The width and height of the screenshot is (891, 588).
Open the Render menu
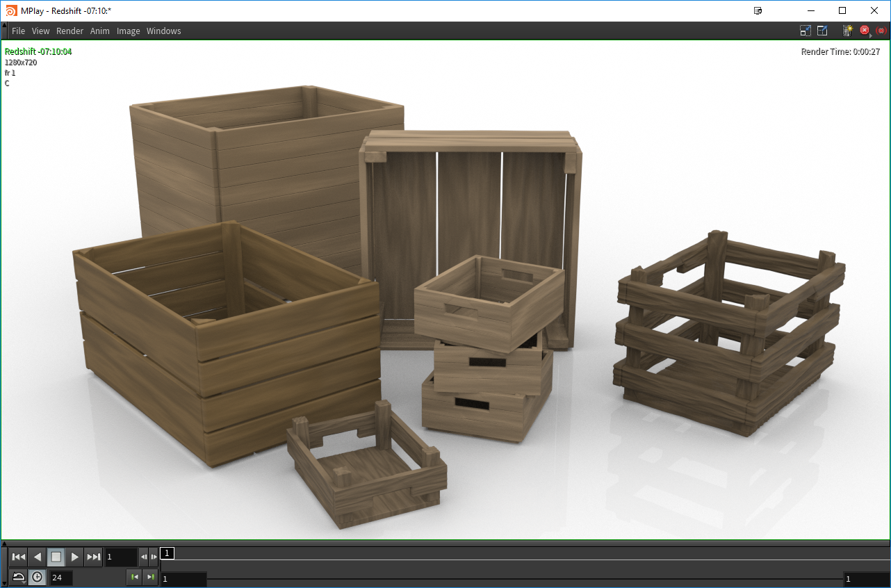tap(70, 31)
